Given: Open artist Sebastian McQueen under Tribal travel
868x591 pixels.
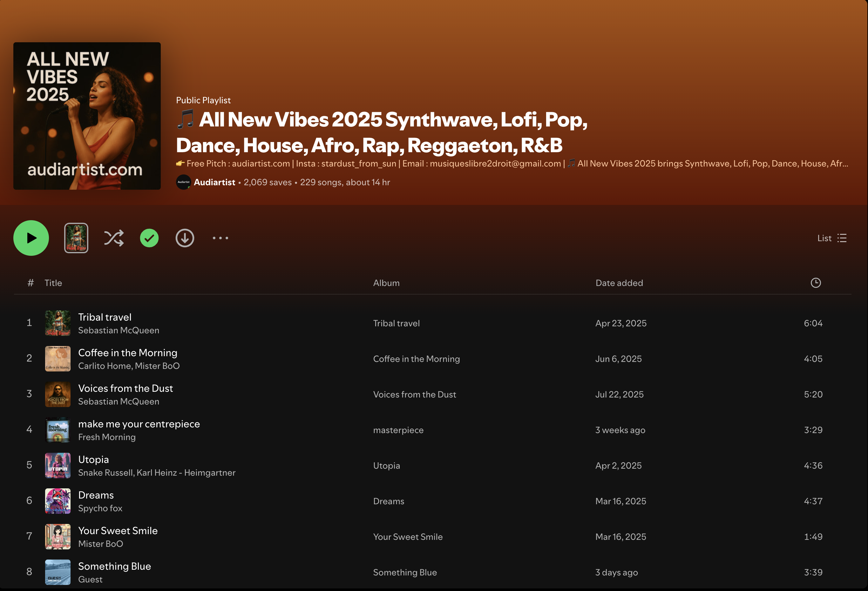Looking at the screenshot, I should coord(119,330).
